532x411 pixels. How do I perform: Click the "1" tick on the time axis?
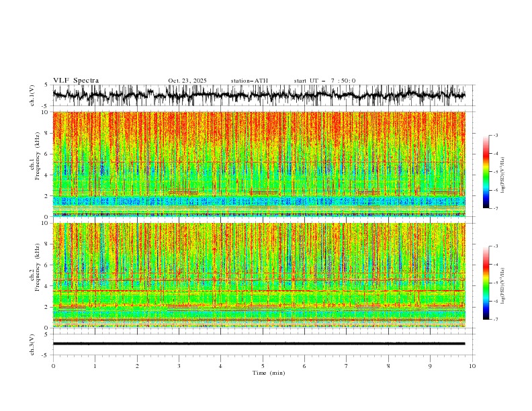click(95, 366)
